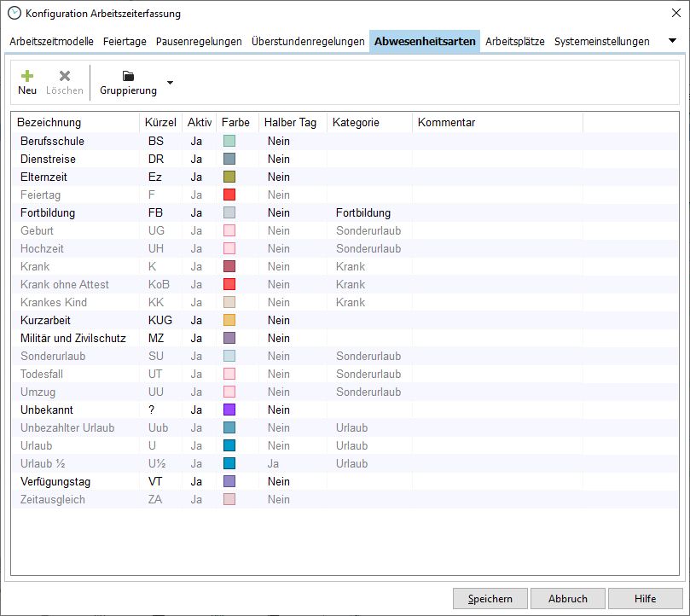Open the tab overflow dropdown arrow
This screenshot has width=690, height=616.
coord(672,41)
